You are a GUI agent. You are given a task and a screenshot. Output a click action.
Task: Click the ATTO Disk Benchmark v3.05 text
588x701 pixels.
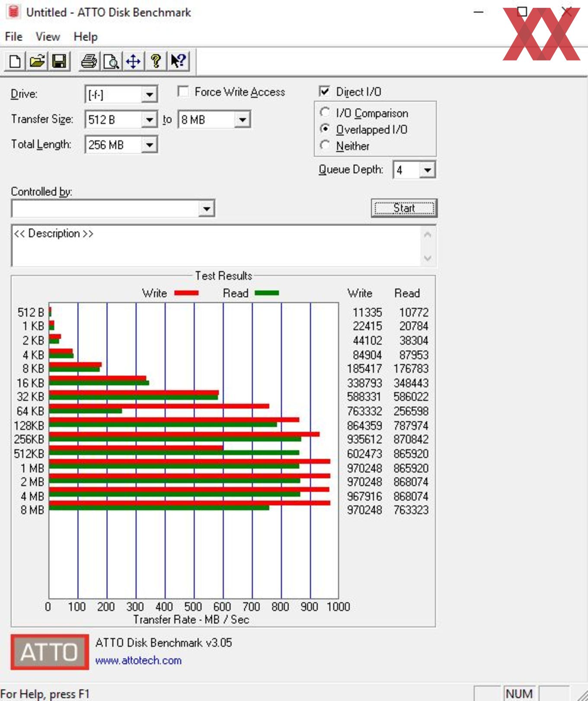click(163, 643)
